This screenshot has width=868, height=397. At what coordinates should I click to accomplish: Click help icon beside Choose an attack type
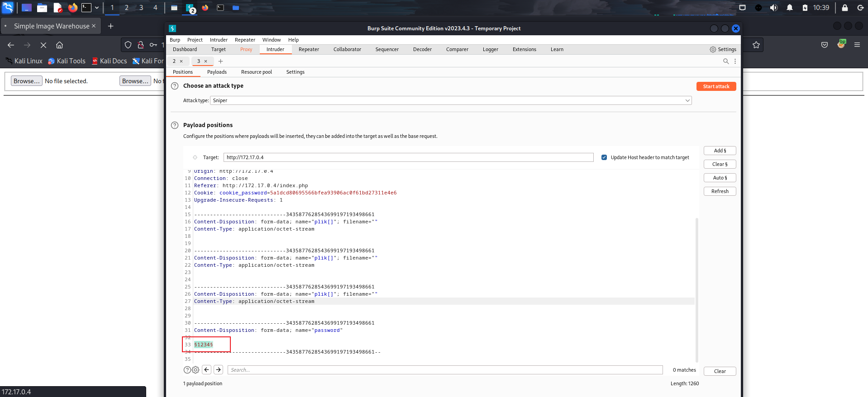click(175, 86)
